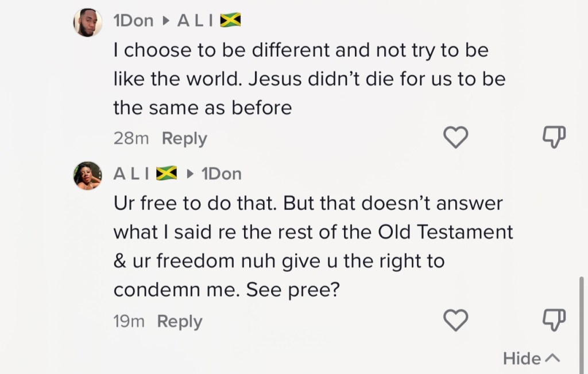
Task: Like ALI's reply with the heart
Action: pyautogui.click(x=457, y=320)
